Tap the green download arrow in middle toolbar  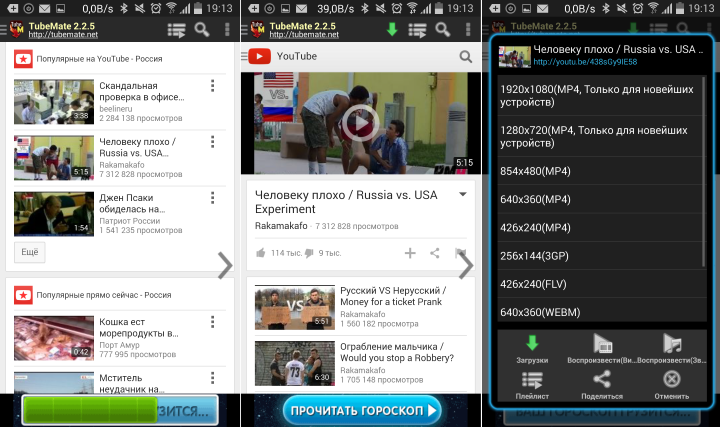(392, 29)
